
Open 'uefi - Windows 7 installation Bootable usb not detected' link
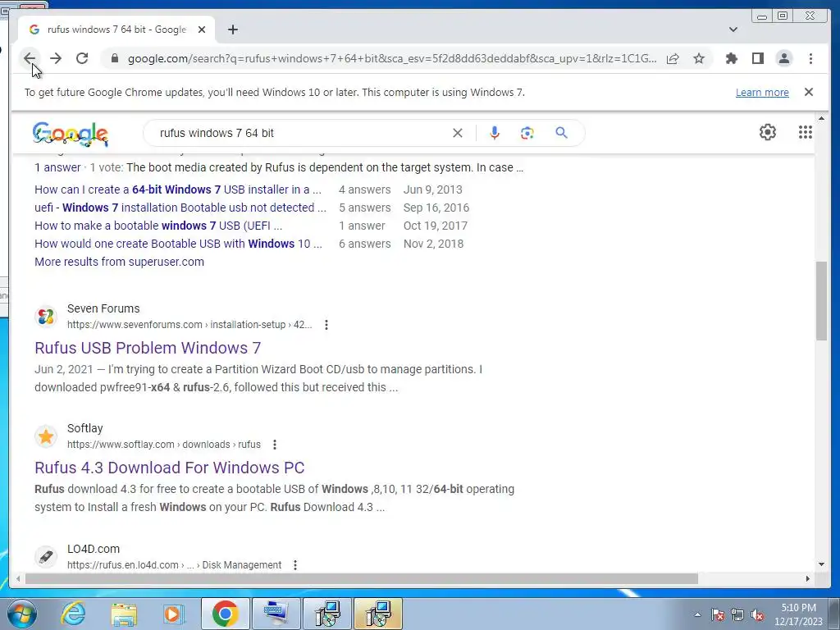click(180, 208)
